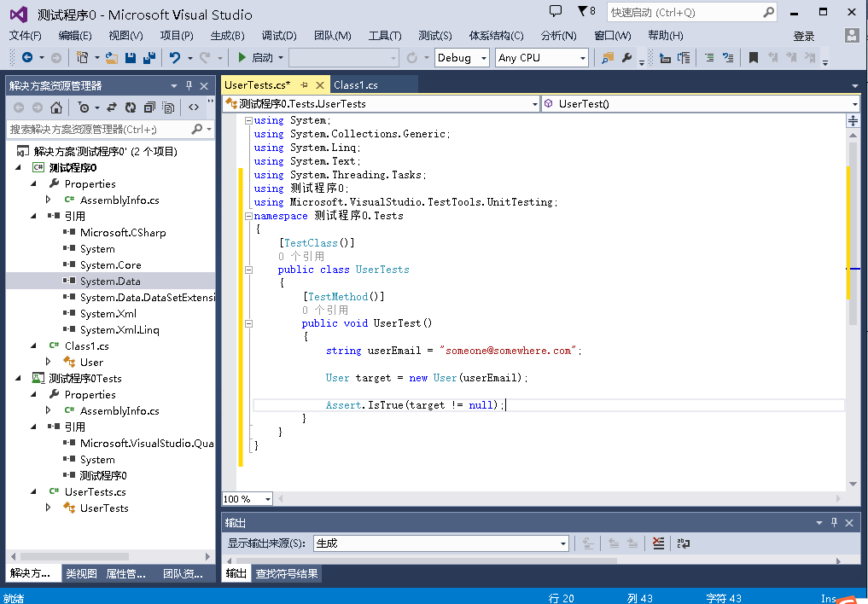Collapse the UserTest method outlining block
This screenshot has height=604, width=868.
click(248, 323)
